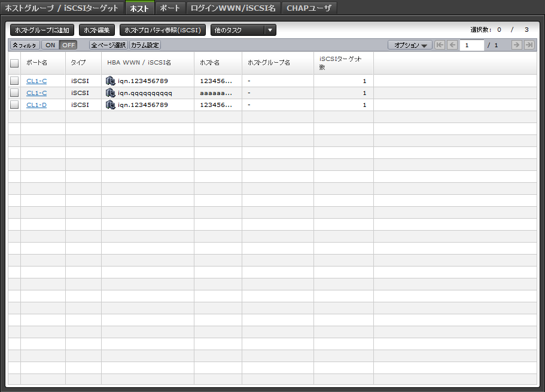The image size is (545, 392).
Task: Open the 他のタスク dropdown
Action: tap(243, 30)
